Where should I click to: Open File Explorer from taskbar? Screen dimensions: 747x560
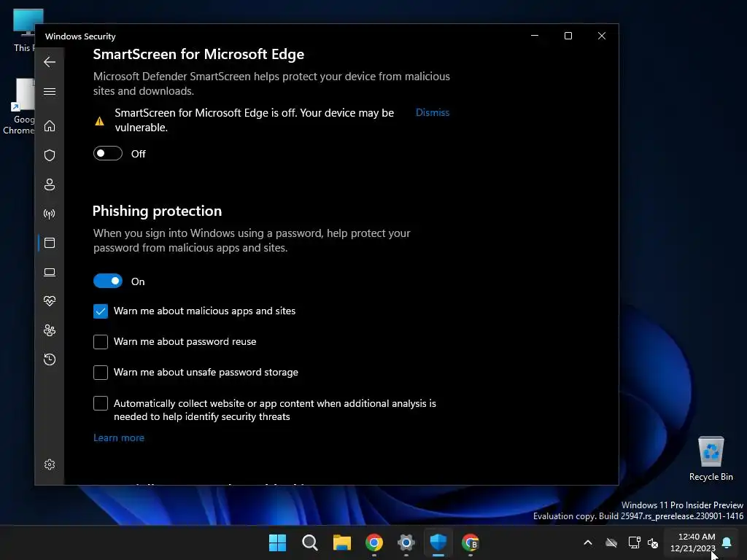[342, 542]
